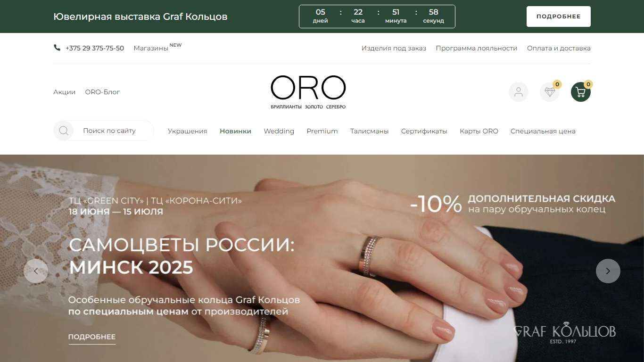Image resolution: width=644 pixels, height=362 pixels.
Task: Open the diamond wishlist icon
Action: pos(550,92)
